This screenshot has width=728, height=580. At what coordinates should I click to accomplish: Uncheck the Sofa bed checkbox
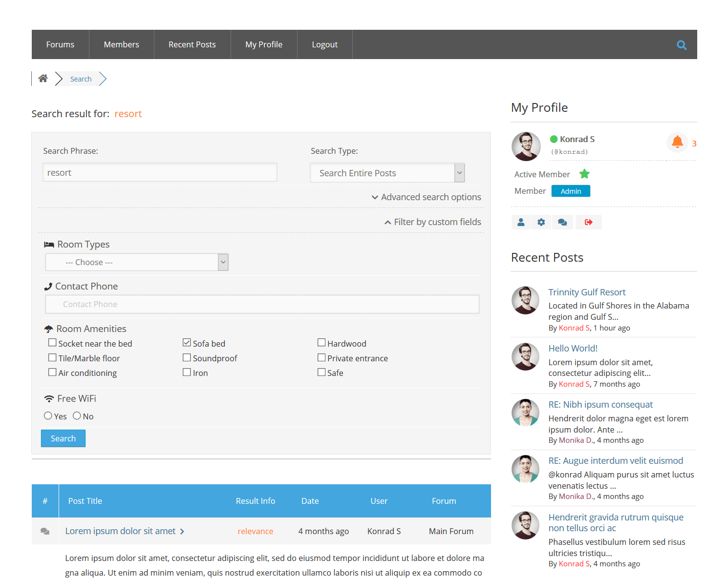[187, 343]
